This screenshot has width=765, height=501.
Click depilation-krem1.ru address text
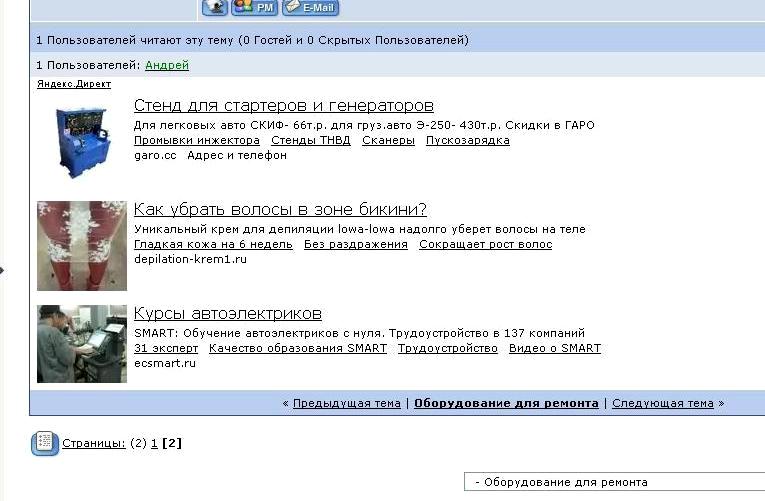coord(190,259)
